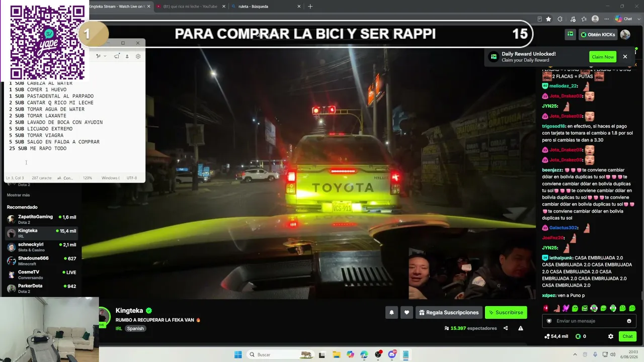This screenshot has width=644, height=362.
Task: Click the 54,4 mil channel points counter
Action: (x=556, y=336)
